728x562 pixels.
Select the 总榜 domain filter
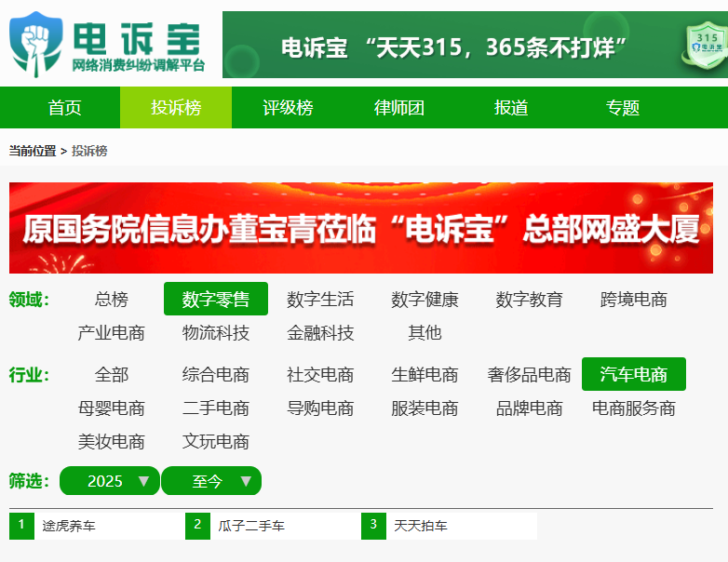click(112, 299)
